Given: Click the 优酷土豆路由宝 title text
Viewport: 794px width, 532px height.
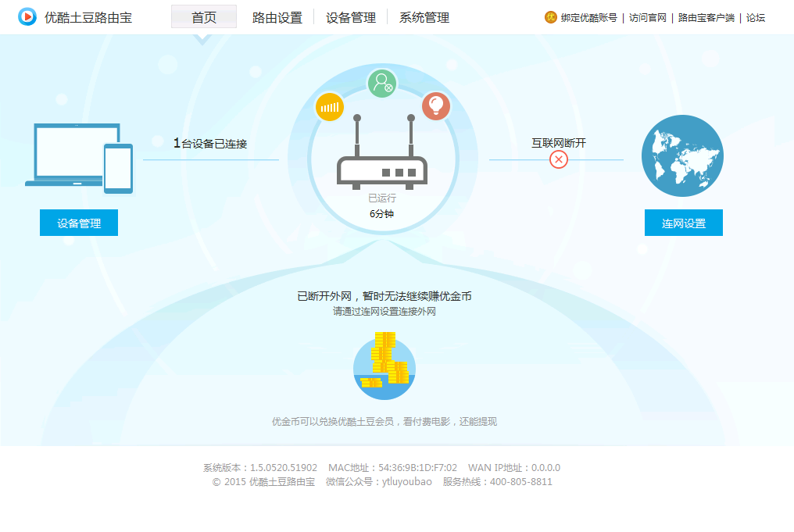Looking at the screenshot, I should (x=88, y=18).
